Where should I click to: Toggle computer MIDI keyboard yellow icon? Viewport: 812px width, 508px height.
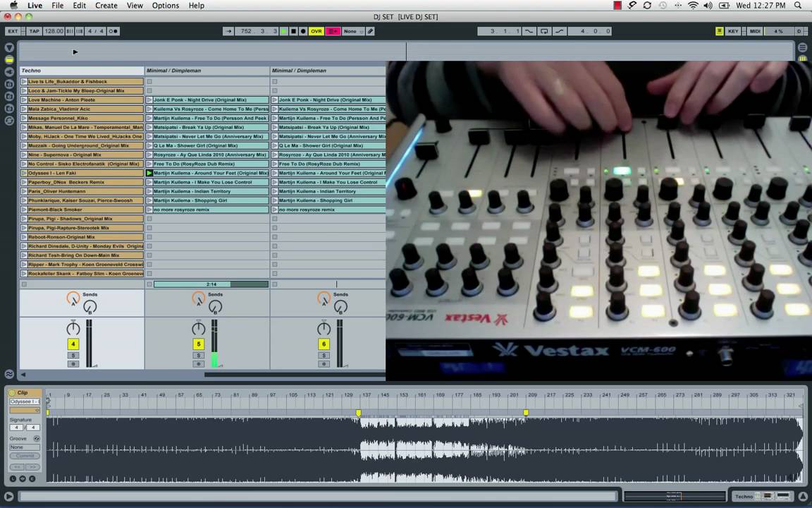coord(719,31)
